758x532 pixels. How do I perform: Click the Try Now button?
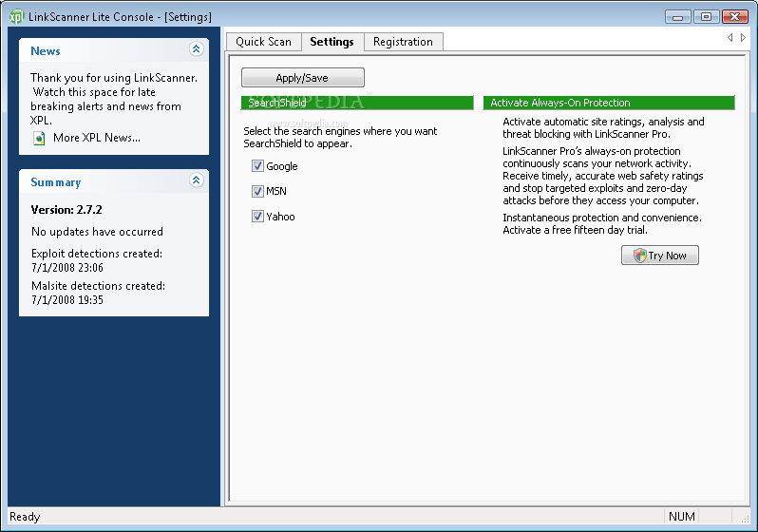(660, 256)
